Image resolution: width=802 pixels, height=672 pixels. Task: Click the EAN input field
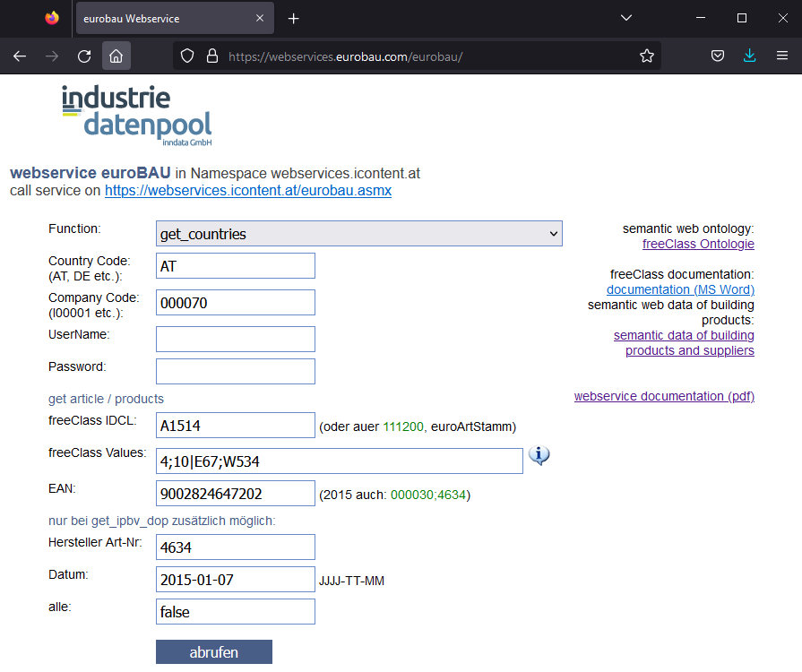[236, 494]
